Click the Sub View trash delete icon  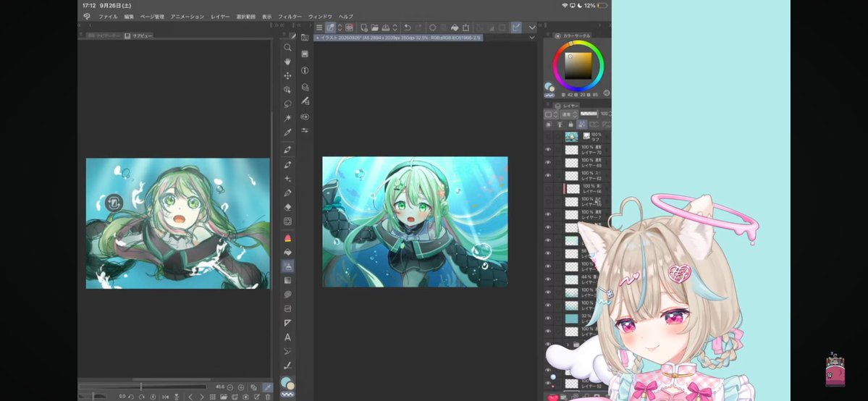268,397
